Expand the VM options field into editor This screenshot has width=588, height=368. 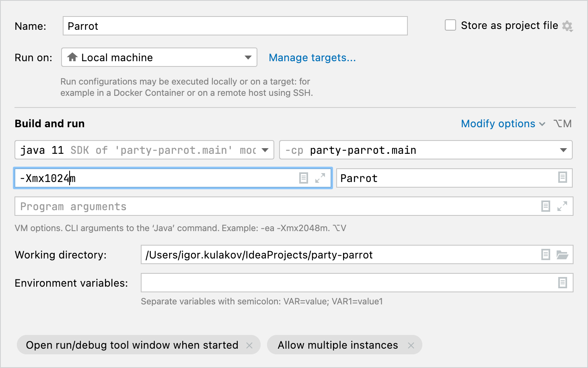click(320, 178)
